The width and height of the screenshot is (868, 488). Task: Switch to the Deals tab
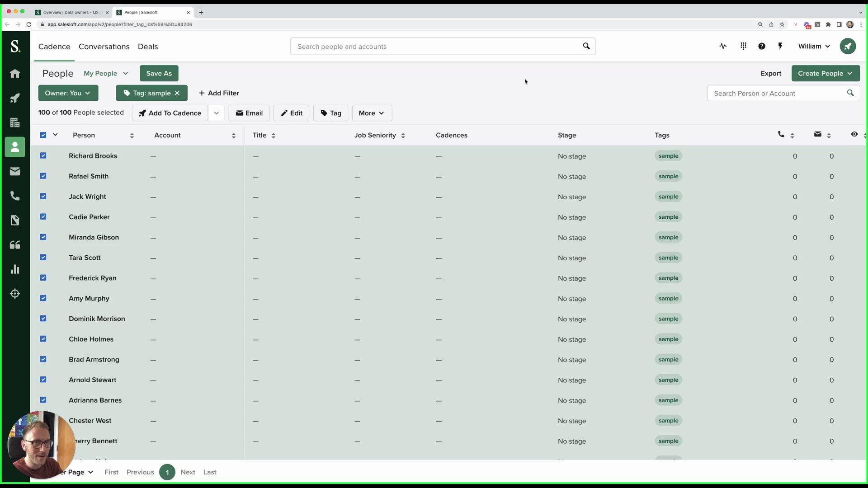[x=148, y=47]
